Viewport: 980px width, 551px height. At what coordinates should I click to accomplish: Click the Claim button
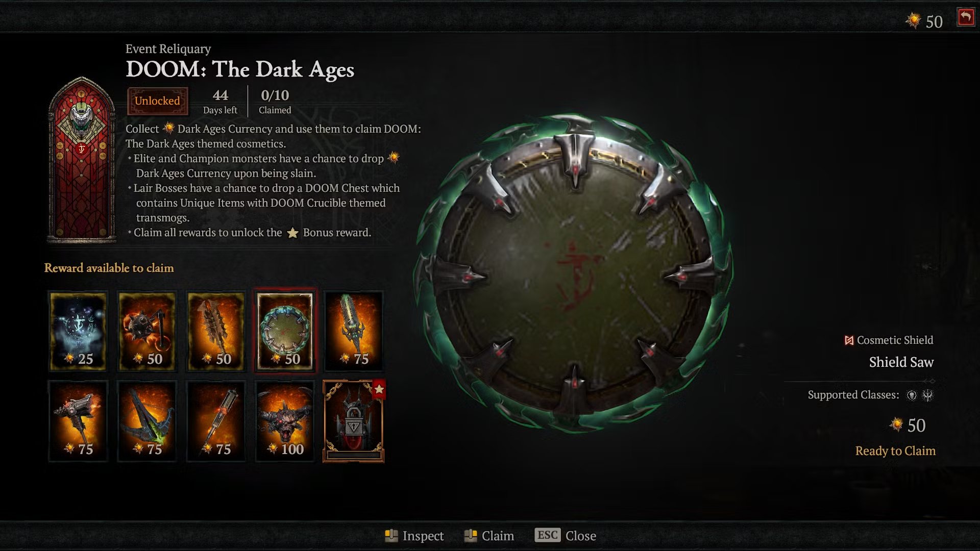(489, 536)
